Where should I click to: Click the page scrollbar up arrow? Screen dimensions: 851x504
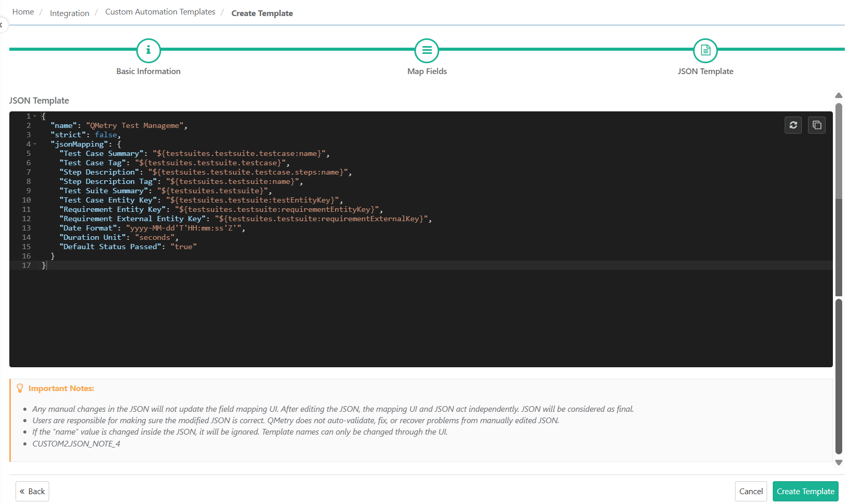[x=839, y=95]
